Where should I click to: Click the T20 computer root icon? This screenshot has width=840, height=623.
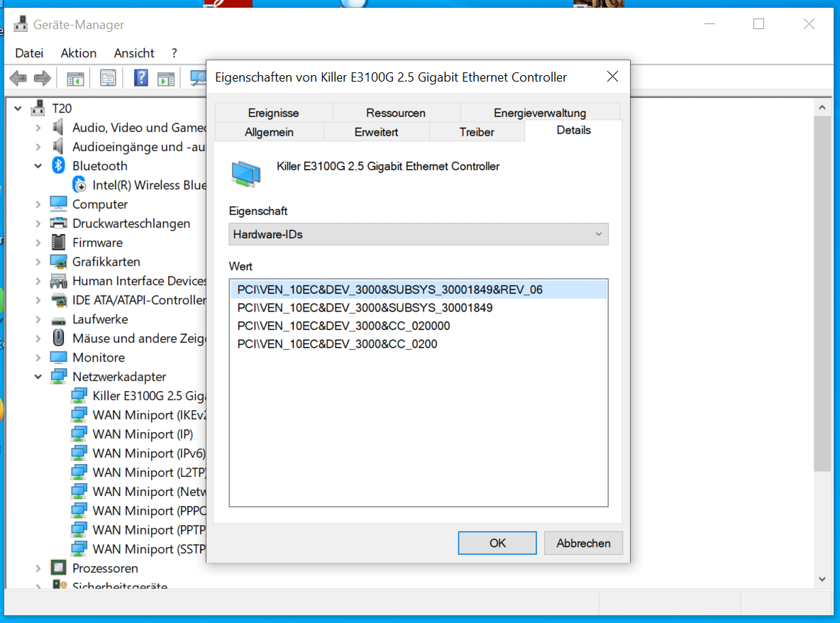(38, 108)
